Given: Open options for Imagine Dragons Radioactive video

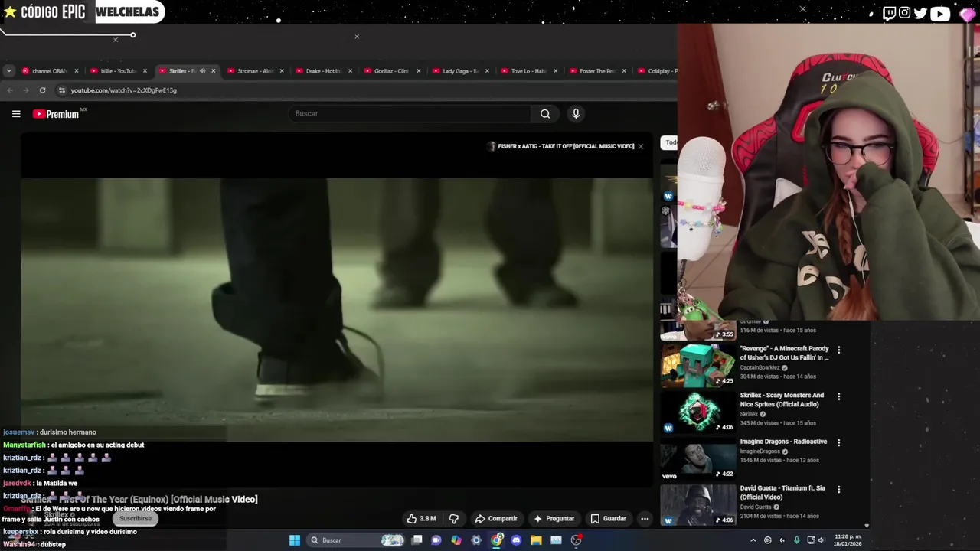Looking at the screenshot, I should (838, 442).
